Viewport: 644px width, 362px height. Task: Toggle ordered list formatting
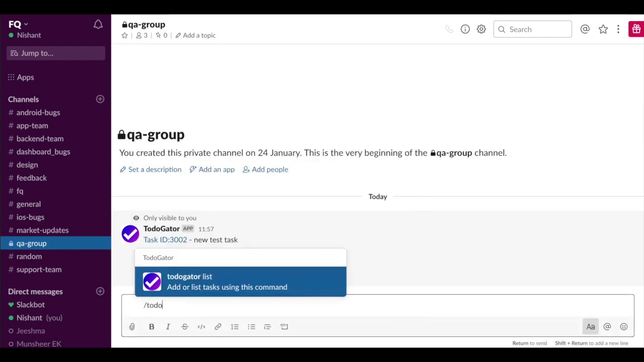[234, 327]
